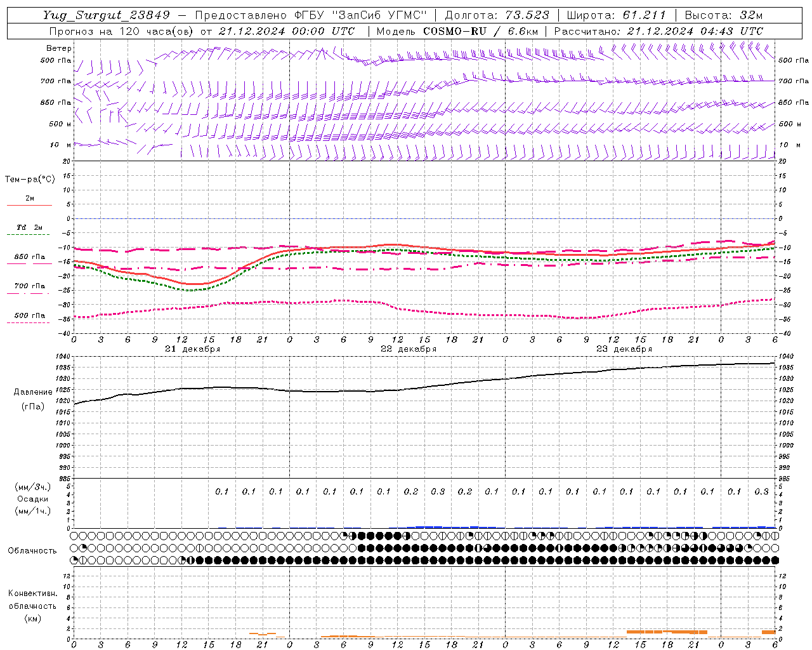812x650 pixels.
Task: Click the (мм/1ч.) precipitation unit label
Action: [x=32, y=511]
